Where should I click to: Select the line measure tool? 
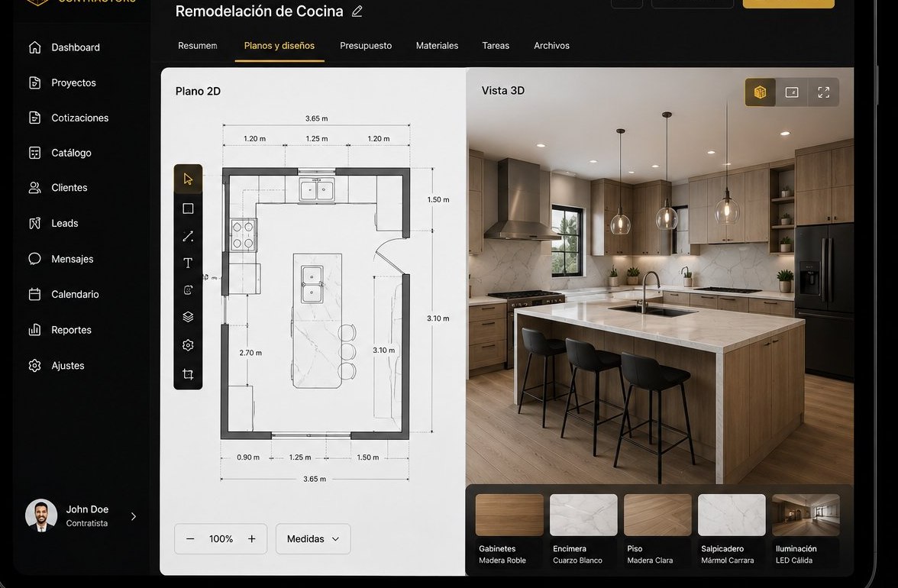tap(188, 236)
